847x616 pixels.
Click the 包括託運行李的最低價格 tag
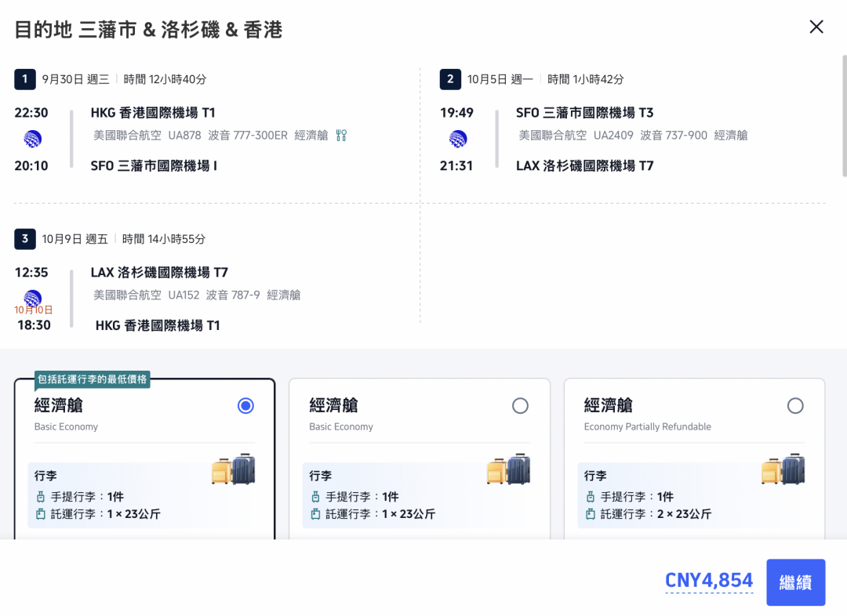pos(93,379)
